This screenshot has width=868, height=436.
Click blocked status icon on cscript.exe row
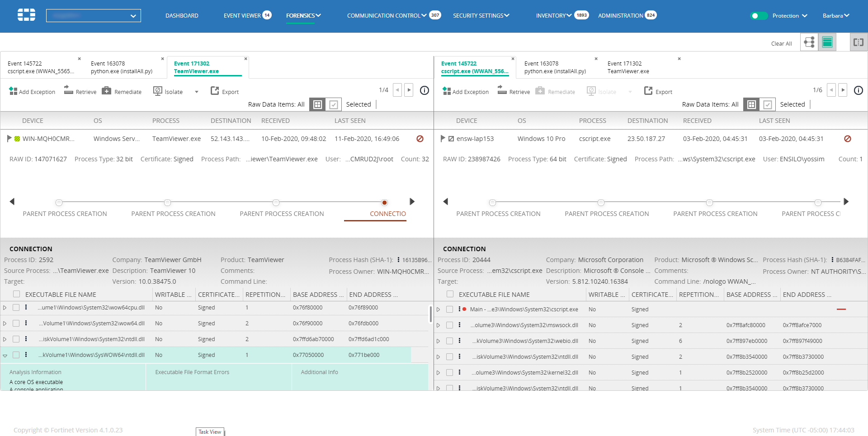click(848, 139)
